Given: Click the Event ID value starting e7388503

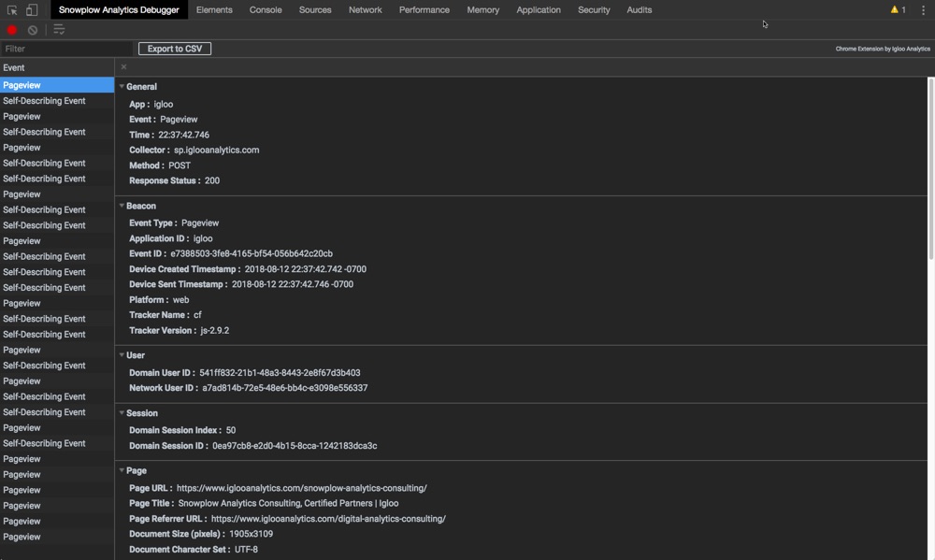Looking at the screenshot, I should 252,253.
